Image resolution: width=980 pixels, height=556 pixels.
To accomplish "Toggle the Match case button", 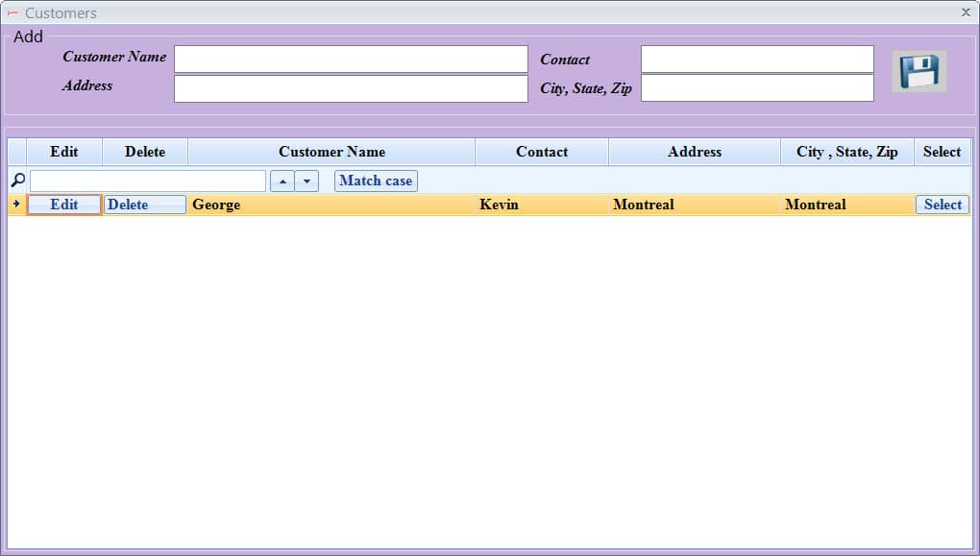I will [x=376, y=181].
